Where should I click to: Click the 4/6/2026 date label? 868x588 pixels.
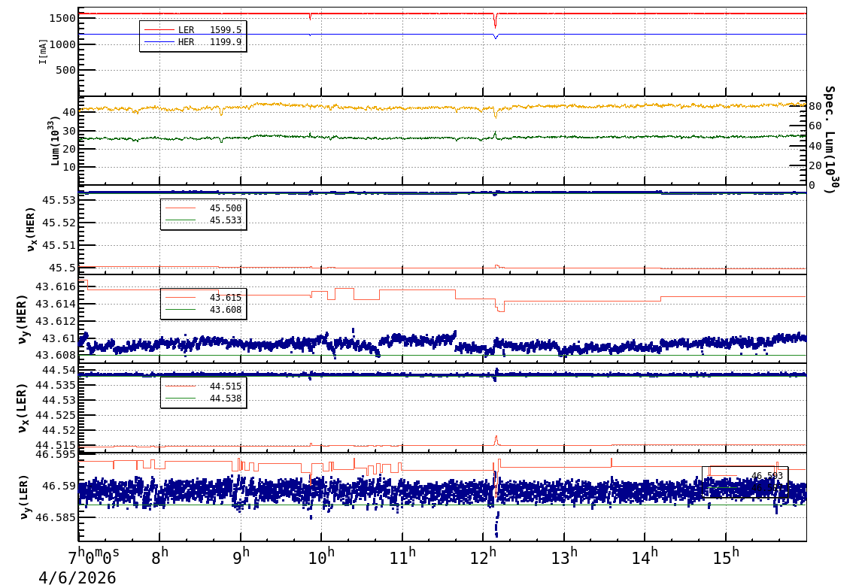coord(77,577)
